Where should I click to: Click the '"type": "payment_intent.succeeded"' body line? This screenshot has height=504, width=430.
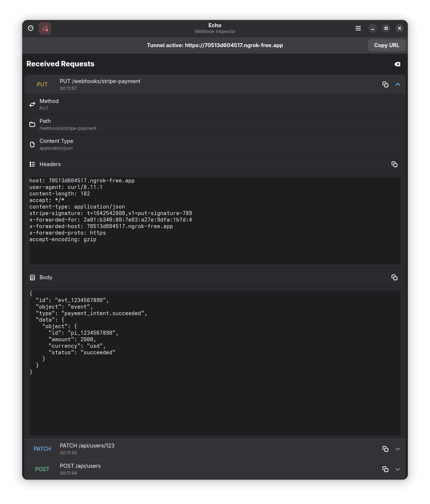pos(91,313)
